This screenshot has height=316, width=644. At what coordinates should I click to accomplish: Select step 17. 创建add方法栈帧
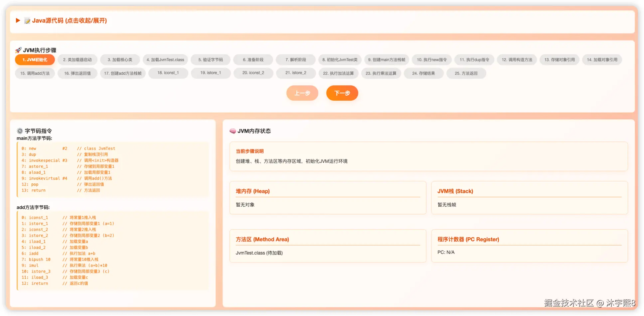click(123, 73)
